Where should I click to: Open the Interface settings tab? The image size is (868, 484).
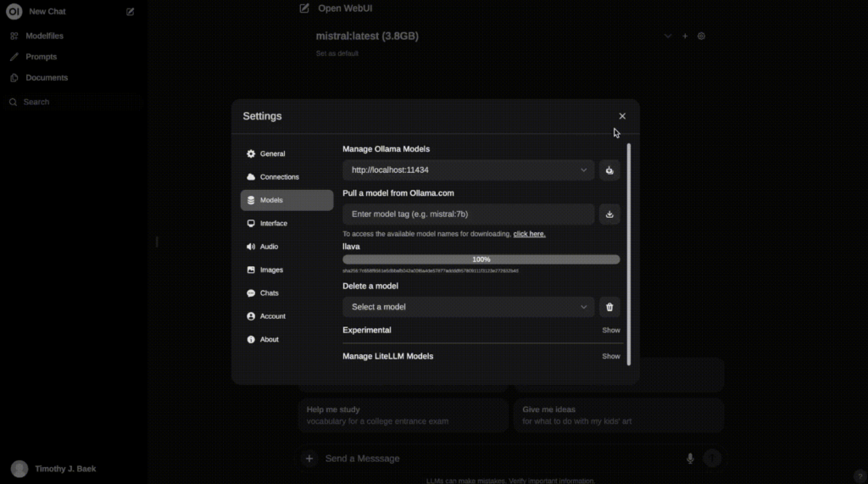tap(273, 224)
